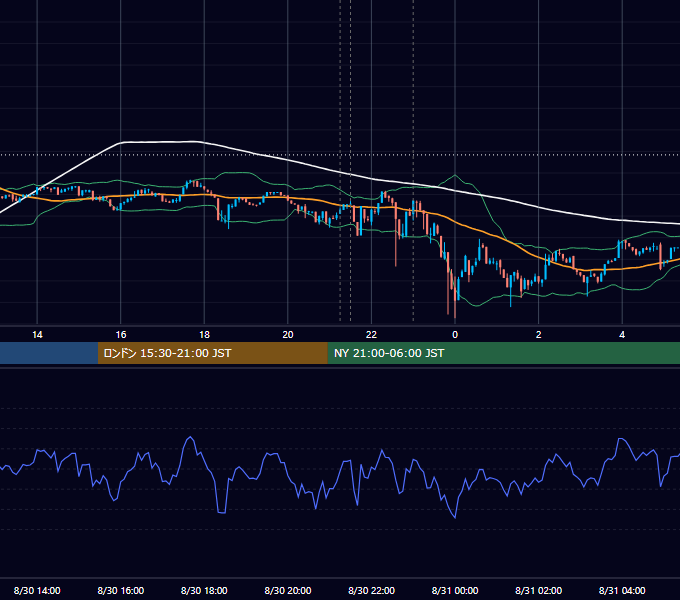
Task: Click hour label 14 on price chart axis
Action: point(37,335)
